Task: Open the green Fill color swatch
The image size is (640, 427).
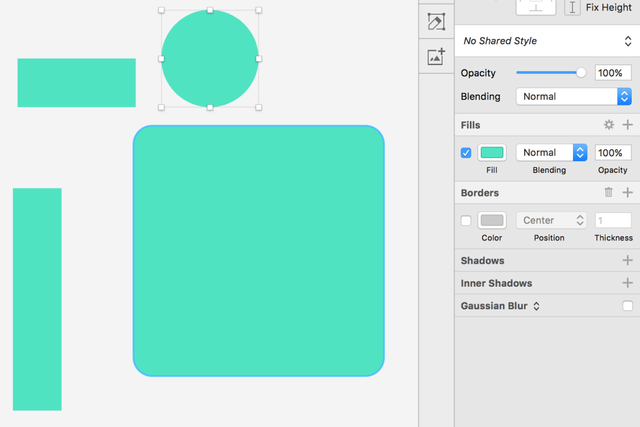Action: tap(492, 153)
